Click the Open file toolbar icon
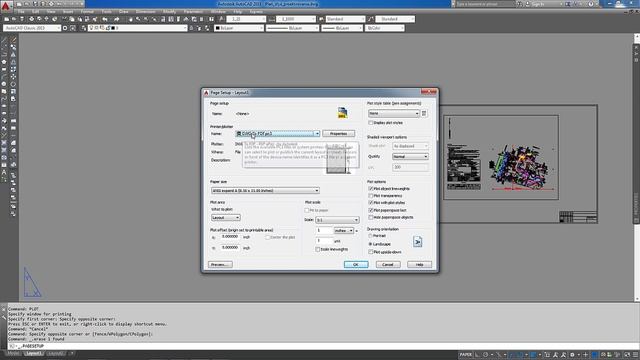This screenshot has height=360, width=640. pos(14,19)
